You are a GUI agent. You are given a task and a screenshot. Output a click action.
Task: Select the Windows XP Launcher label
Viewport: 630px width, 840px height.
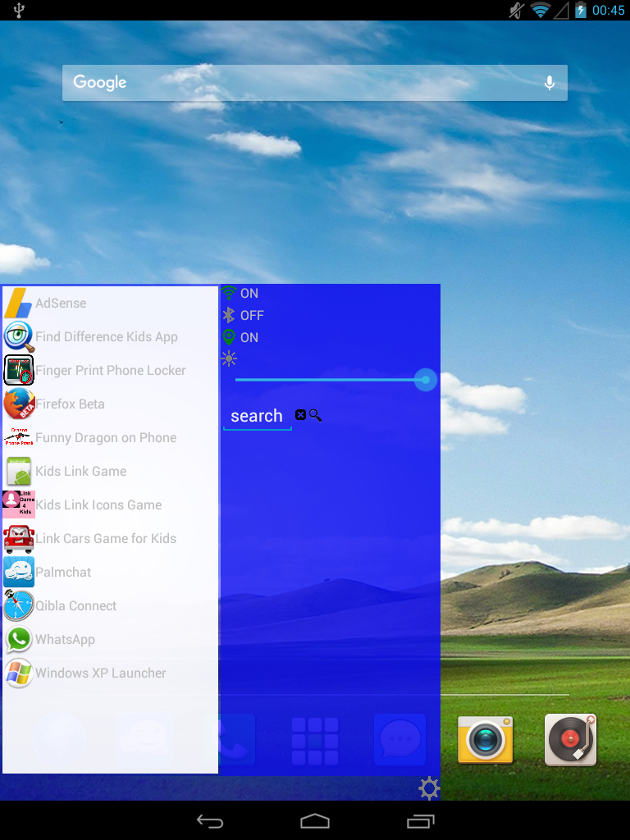(101, 673)
